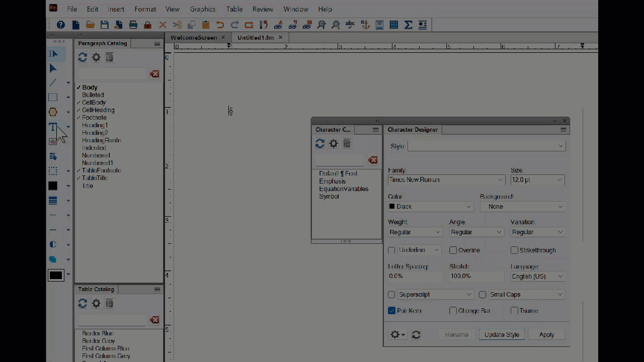Select Border Blue table format

click(98, 333)
